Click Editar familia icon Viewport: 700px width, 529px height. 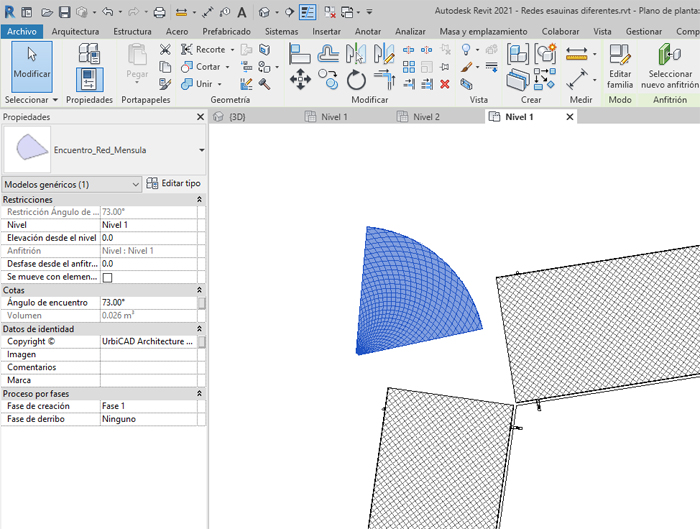tap(620, 66)
